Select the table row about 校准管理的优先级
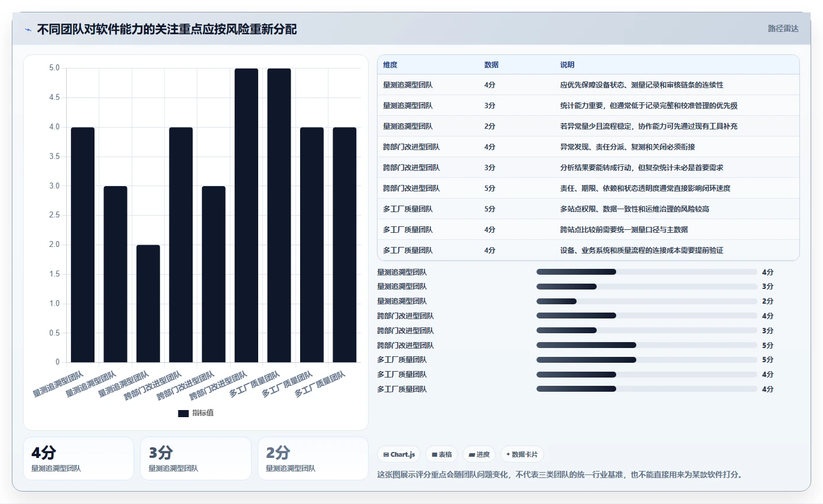823x504 pixels. [x=588, y=106]
